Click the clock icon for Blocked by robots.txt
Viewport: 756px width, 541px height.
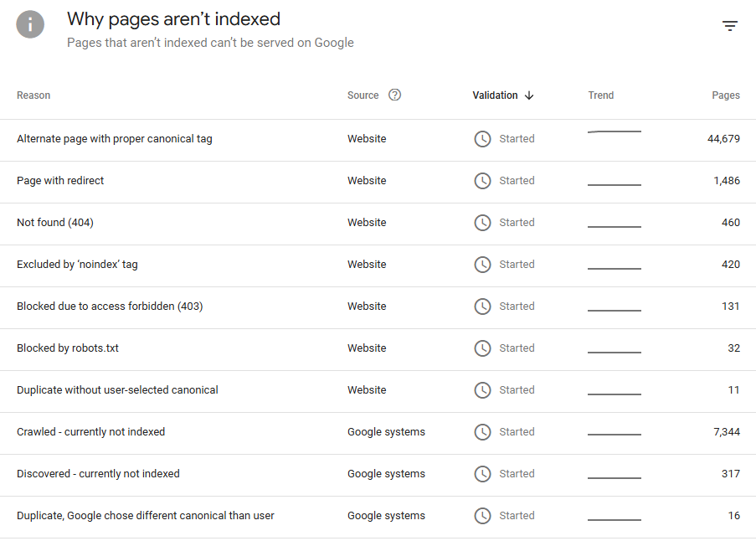[482, 348]
